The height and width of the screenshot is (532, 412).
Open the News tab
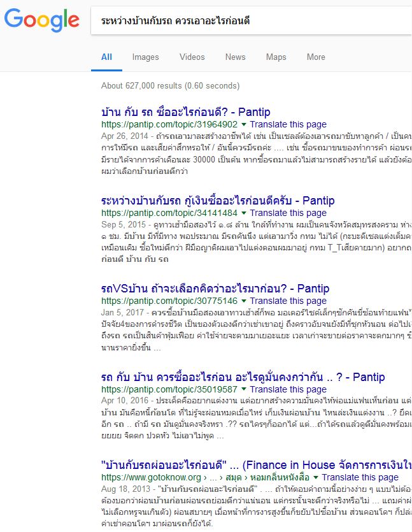point(236,57)
